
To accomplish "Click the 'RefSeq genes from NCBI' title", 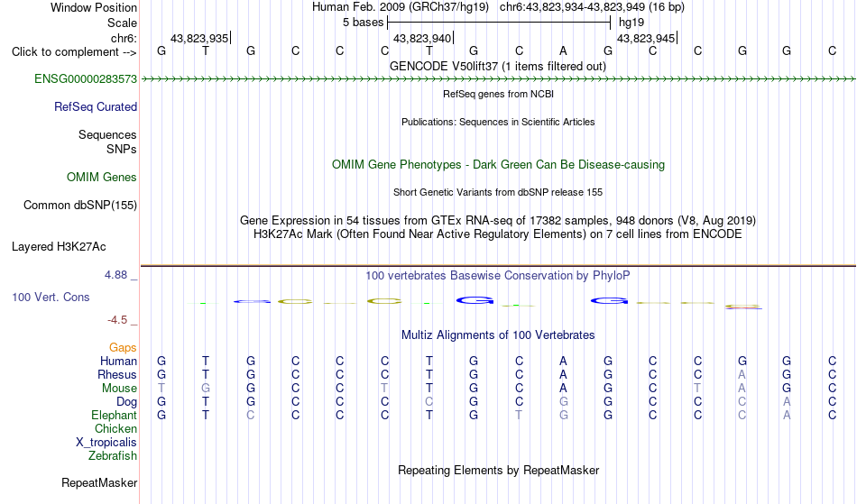I will click(x=499, y=94).
